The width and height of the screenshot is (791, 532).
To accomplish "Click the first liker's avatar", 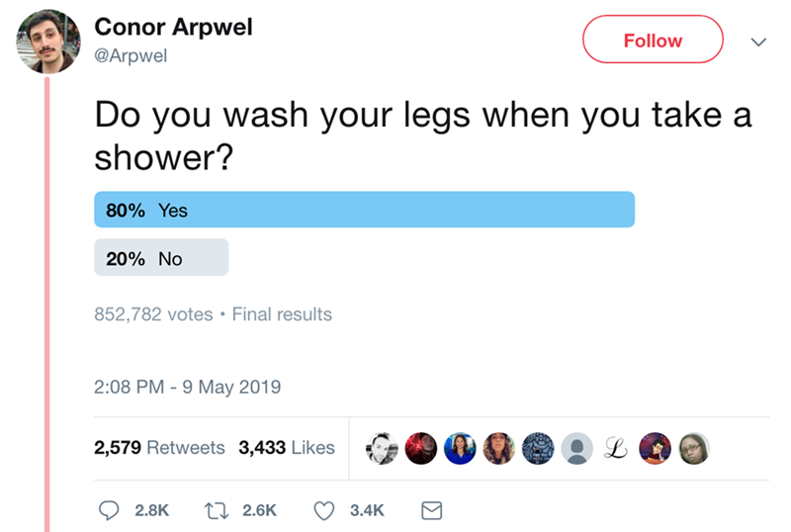I will click(384, 448).
